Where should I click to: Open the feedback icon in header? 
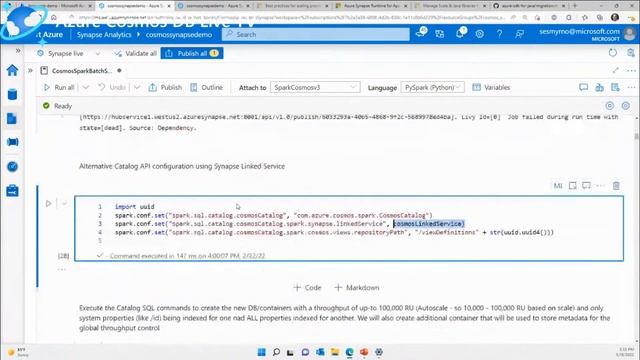tap(519, 34)
